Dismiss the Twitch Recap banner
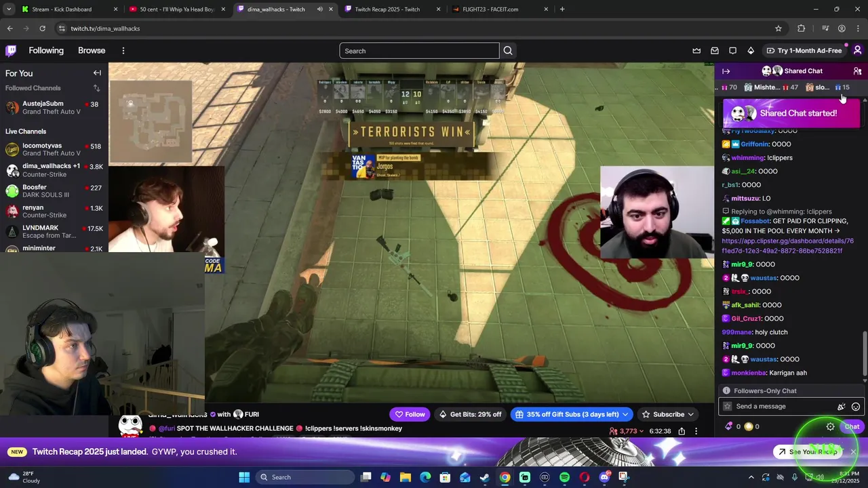Image resolution: width=868 pixels, height=488 pixels. 853,451
